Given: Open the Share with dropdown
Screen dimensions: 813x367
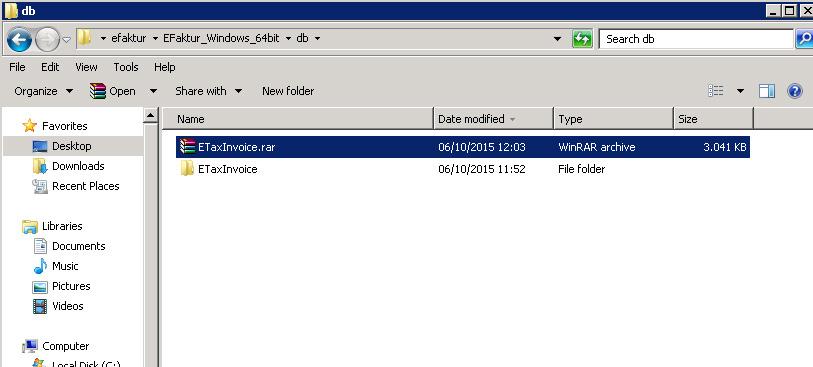Looking at the screenshot, I should pos(208,91).
